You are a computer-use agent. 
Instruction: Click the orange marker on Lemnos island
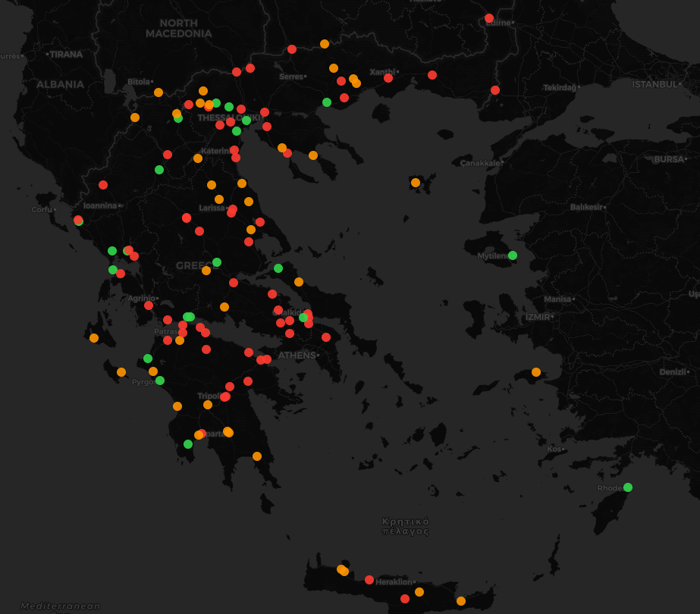416,183
